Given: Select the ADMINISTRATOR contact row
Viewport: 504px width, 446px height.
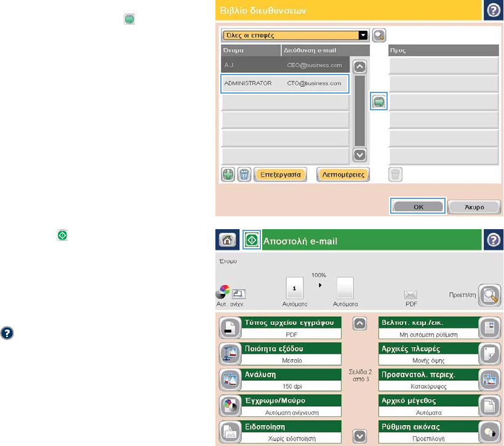Looking at the screenshot, I should 285,84.
